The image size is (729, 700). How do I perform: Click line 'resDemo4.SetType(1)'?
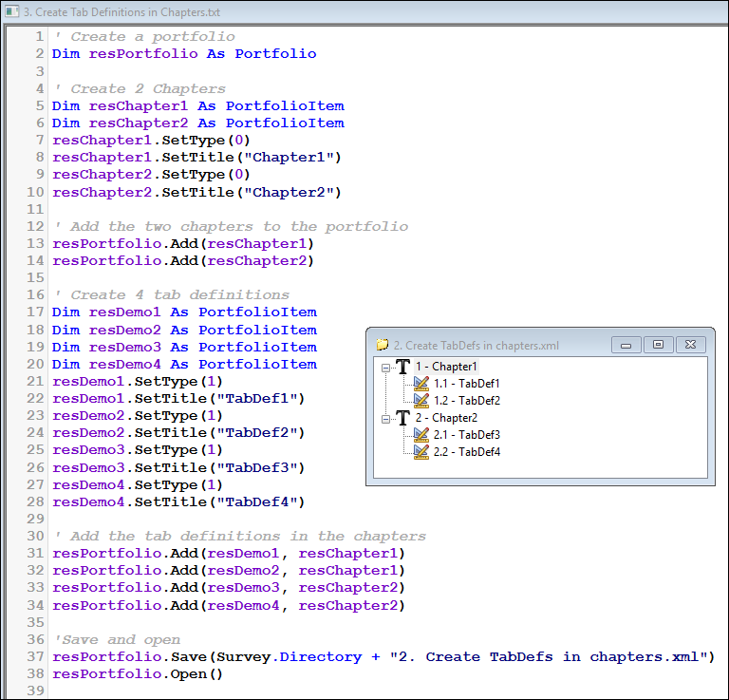coord(138,485)
